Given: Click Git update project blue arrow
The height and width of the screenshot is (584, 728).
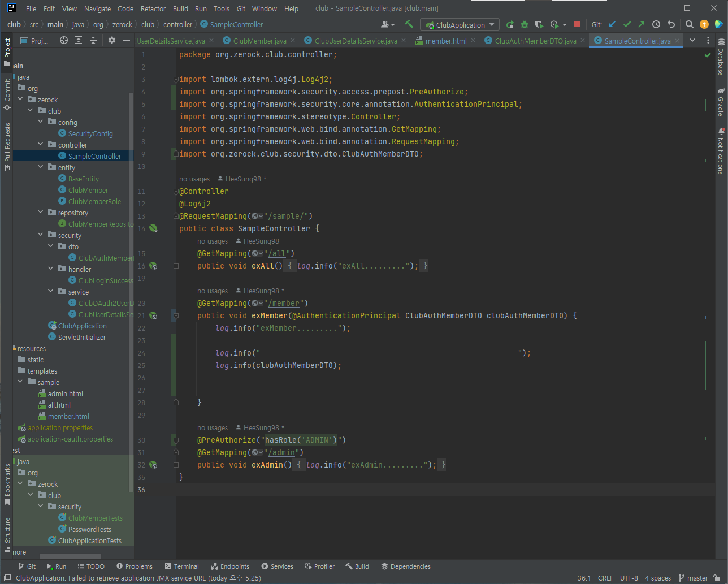Looking at the screenshot, I should [612, 24].
